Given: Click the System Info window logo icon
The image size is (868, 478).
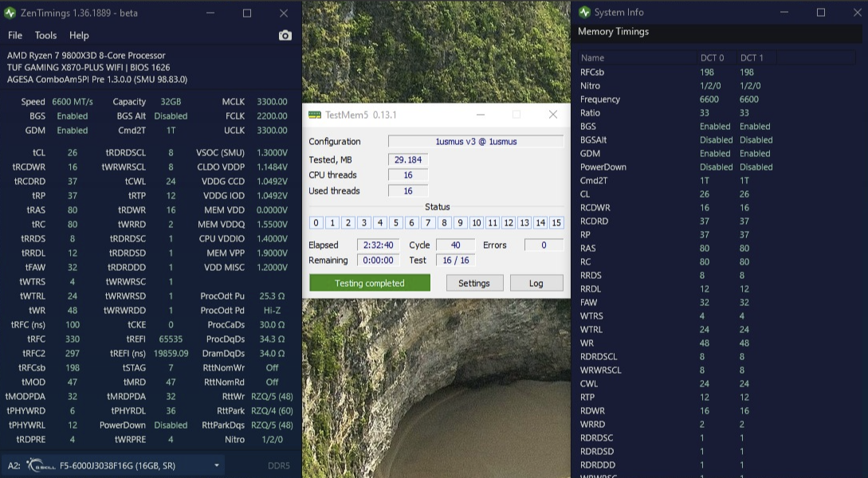Looking at the screenshot, I should coord(584,12).
